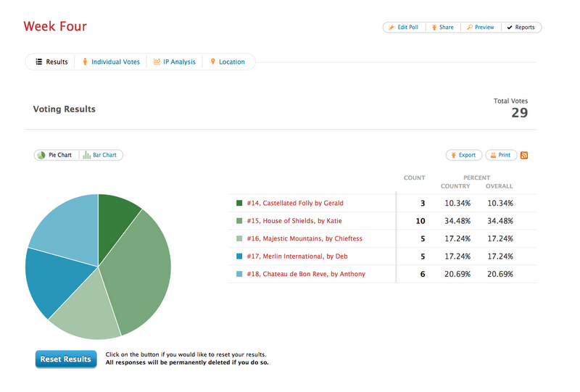Click the light green swatch for #16
Screen dimensions: 580x392
point(239,238)
